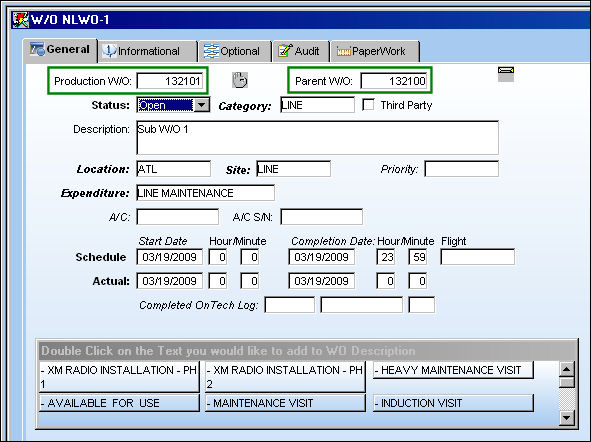Click the Schedule completion Minute field 59
The width and height of the screenshot is (591, 442).
coord(418,257)
